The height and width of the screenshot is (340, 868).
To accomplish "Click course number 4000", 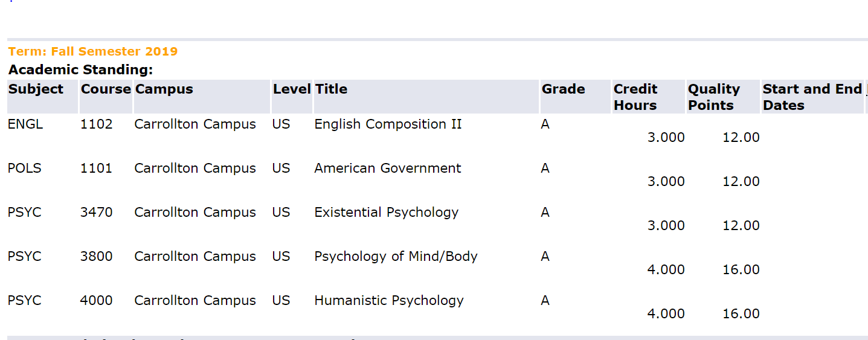I will point(96,301).
